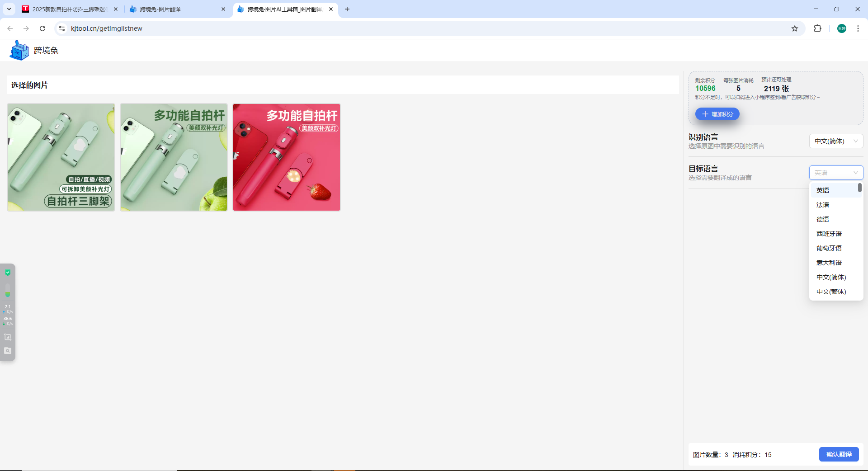The width and height of the screenshot is (868, 471).
Task: Click the 识别语言 label
Action: (703, 137)
